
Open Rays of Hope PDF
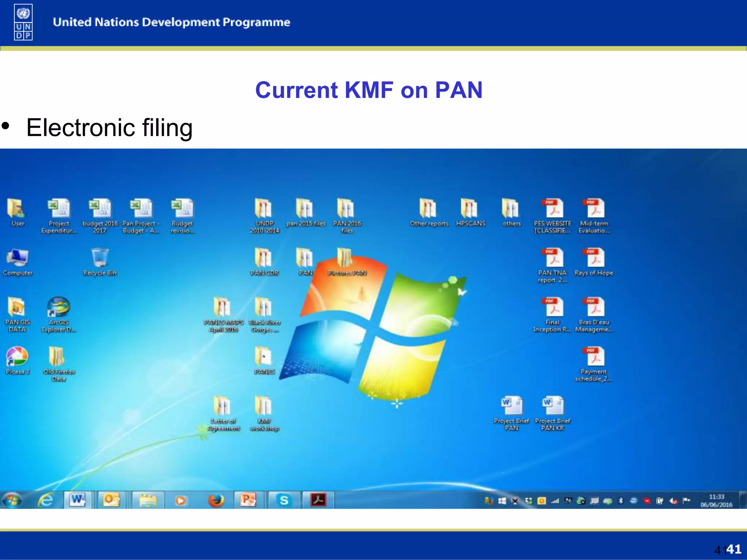tap(594, 258)
